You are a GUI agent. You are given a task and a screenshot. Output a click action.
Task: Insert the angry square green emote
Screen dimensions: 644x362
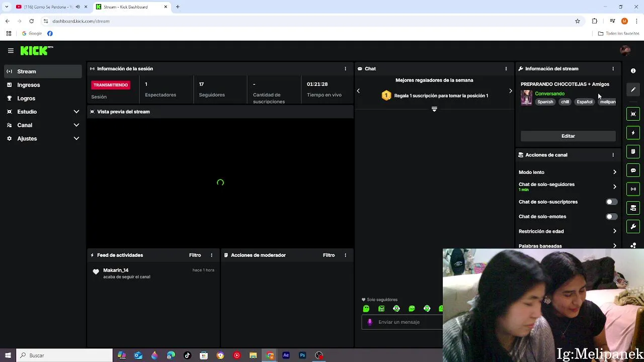[x=381, y=309]
